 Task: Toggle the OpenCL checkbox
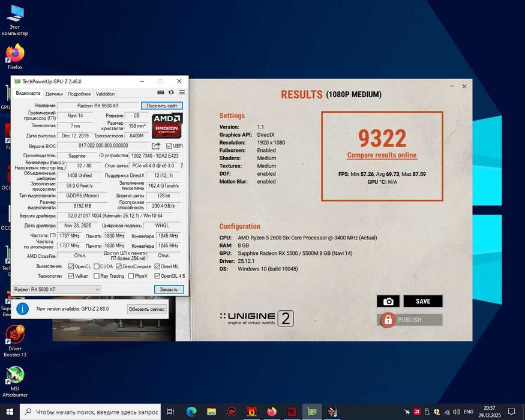(71, 266)
